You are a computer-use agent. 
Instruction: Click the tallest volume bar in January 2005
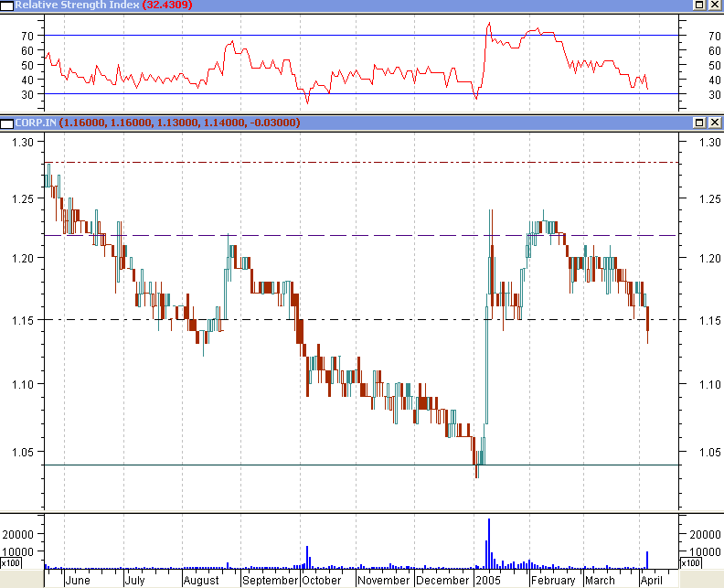click(489, 544)
